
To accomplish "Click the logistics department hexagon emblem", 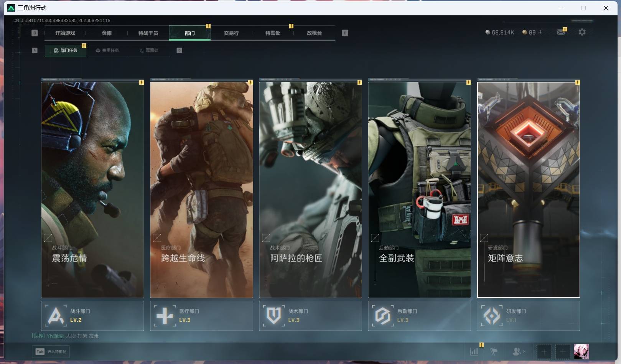I will [383, 316].
